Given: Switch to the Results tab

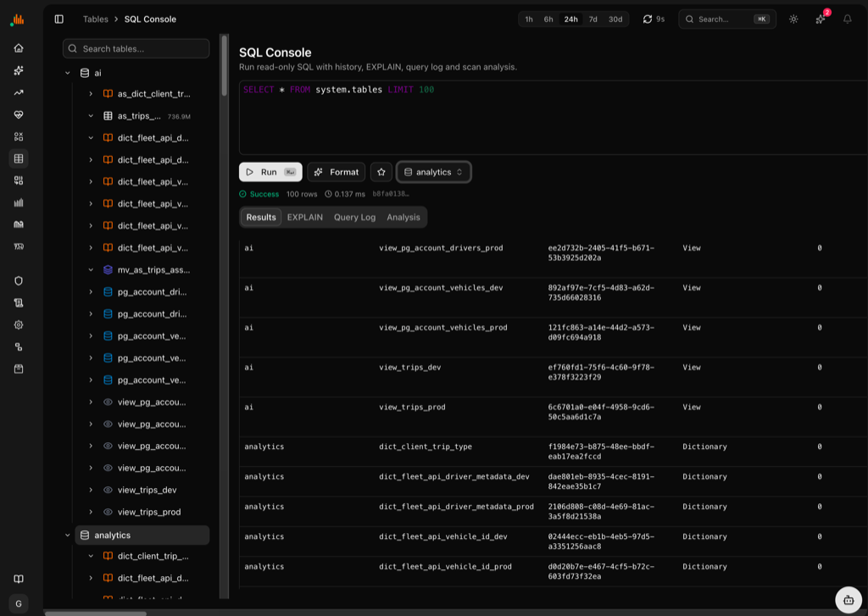Looking at the screenshot, I should tap(261, 218).
